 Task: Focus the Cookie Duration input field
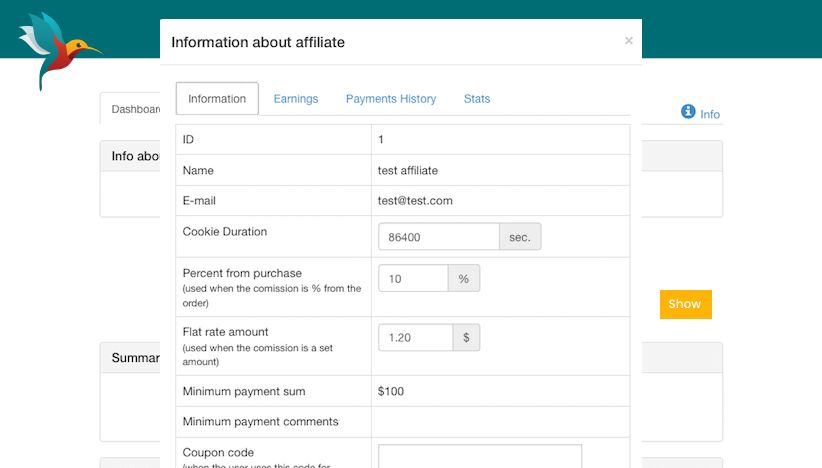pyautogui.click(x=439, y=237)
